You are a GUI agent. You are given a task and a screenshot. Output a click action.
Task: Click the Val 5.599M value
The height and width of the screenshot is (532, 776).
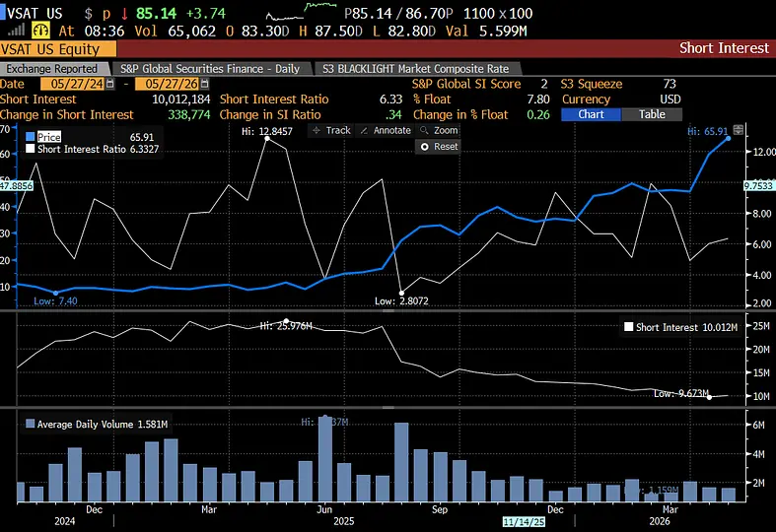503,32
